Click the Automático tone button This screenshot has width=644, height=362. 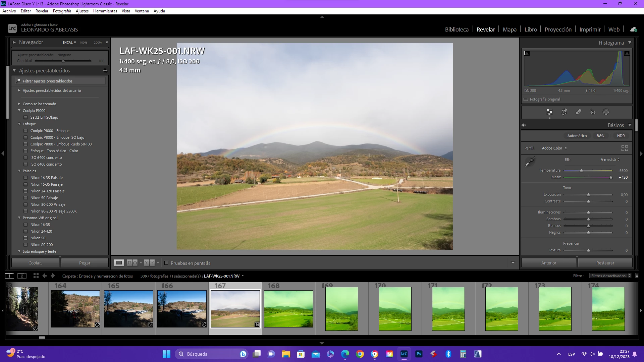577,136
